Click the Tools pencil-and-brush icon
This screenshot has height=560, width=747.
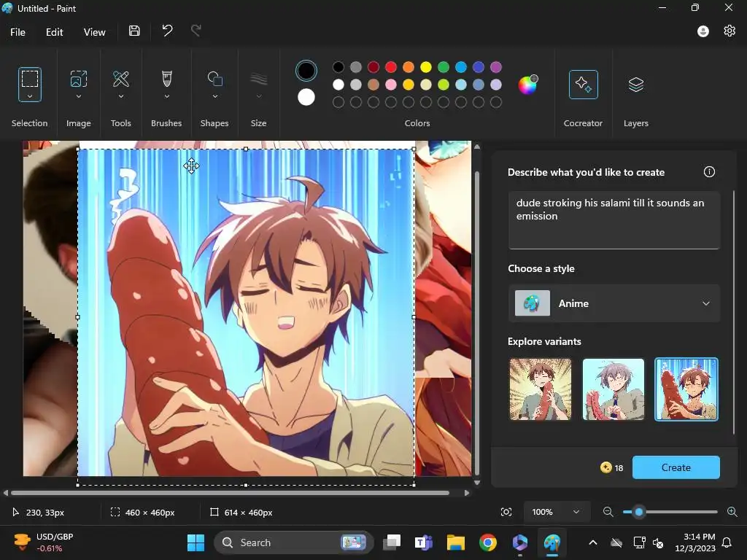click(x=121, y=79)
